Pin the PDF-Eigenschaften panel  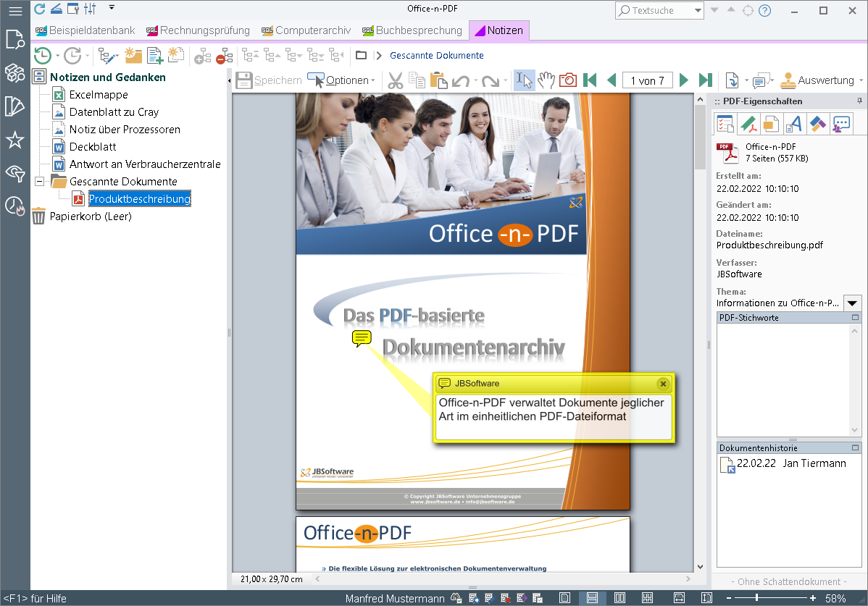pos(859,101)
